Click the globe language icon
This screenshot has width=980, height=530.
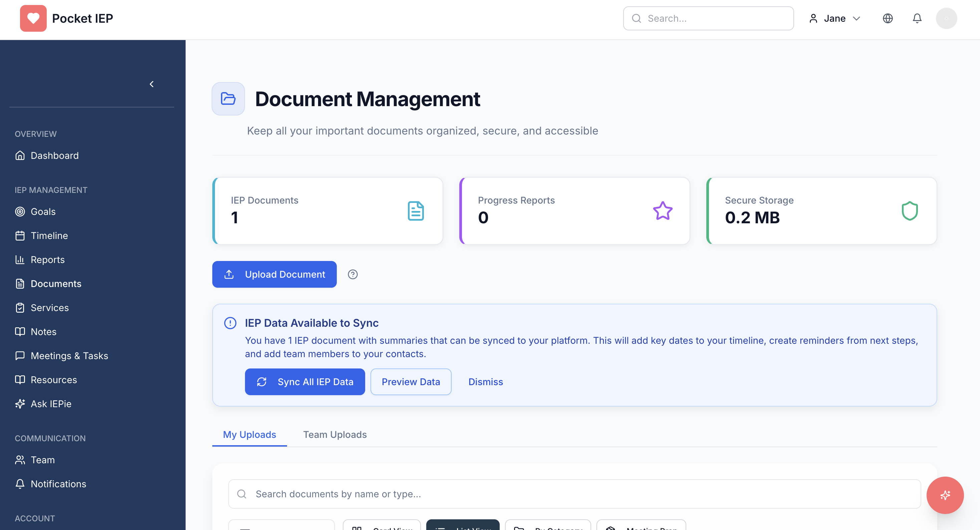click(x=888, y=18)
